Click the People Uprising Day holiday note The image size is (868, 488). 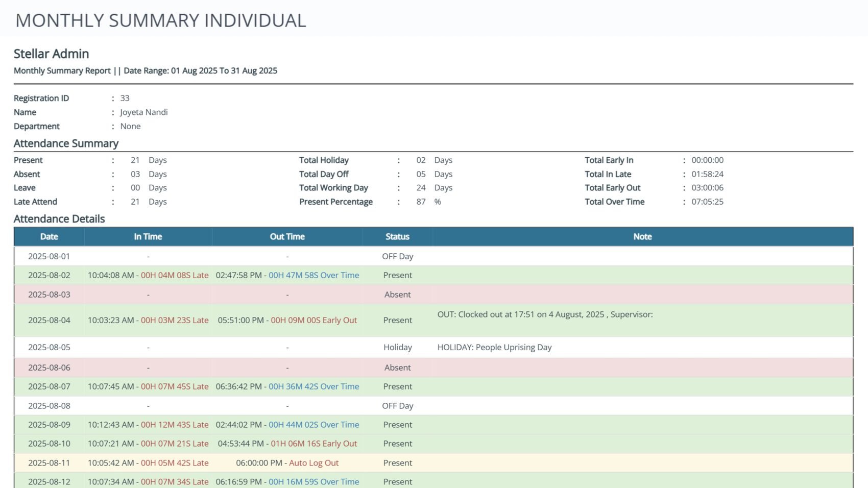click(495, 347)
